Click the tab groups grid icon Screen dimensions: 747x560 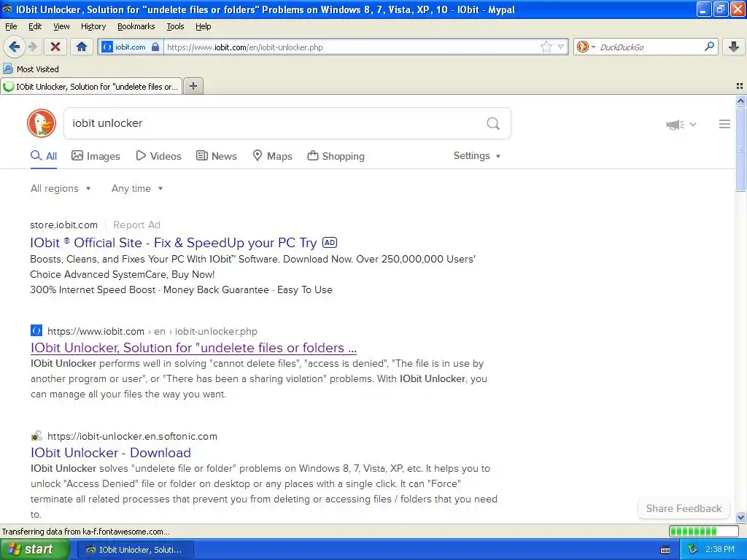pos(740,86)
